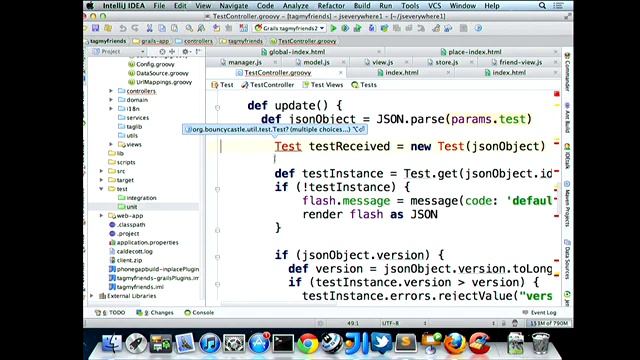Viewport: 640px width, 360px height.
Task: Open the Refactor menu
Action: pyautogui.click(x=331, y=6)
